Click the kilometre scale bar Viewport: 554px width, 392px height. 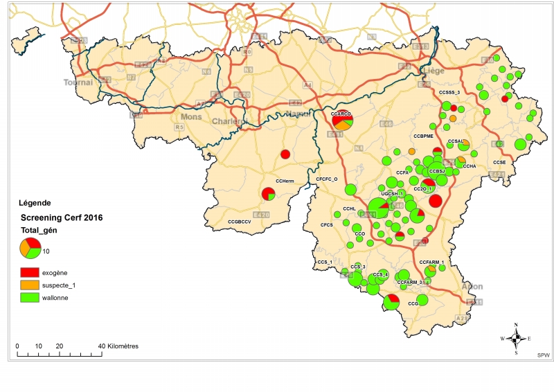click(x=60, y=354)
